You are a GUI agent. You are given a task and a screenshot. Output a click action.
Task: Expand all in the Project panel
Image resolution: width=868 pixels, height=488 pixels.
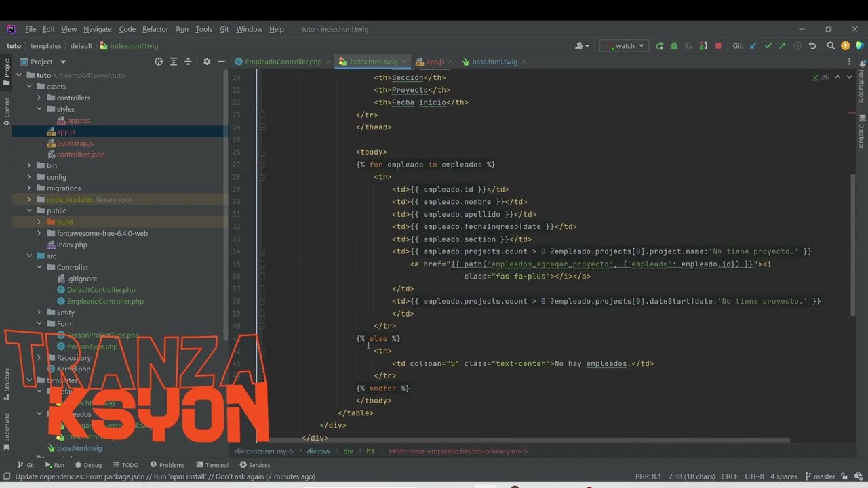(174, 62)
